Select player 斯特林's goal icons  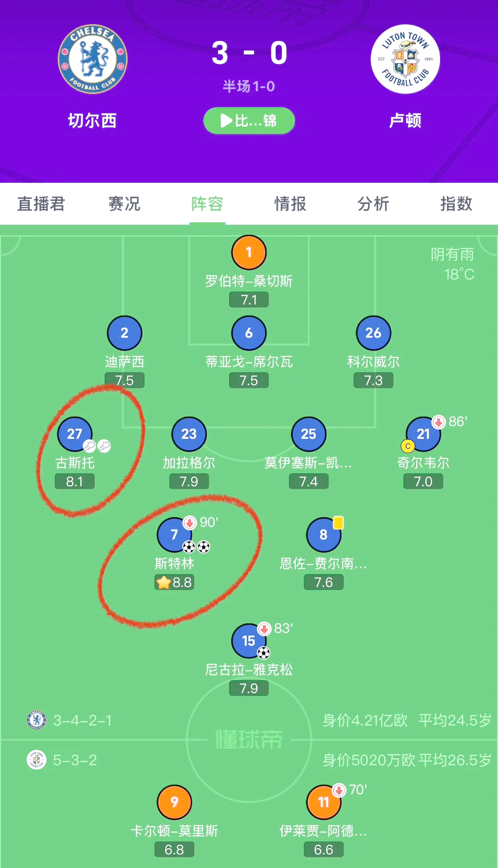point(195,547)
